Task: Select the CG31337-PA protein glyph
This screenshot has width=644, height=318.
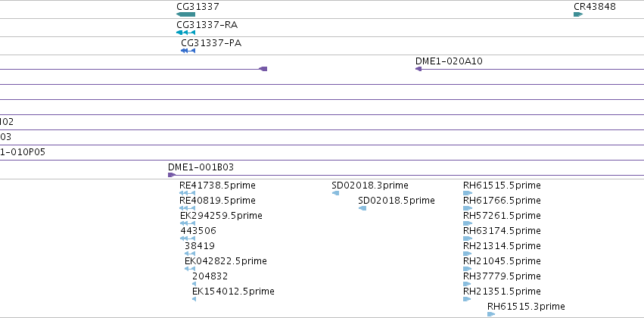Action: [188, 51]
